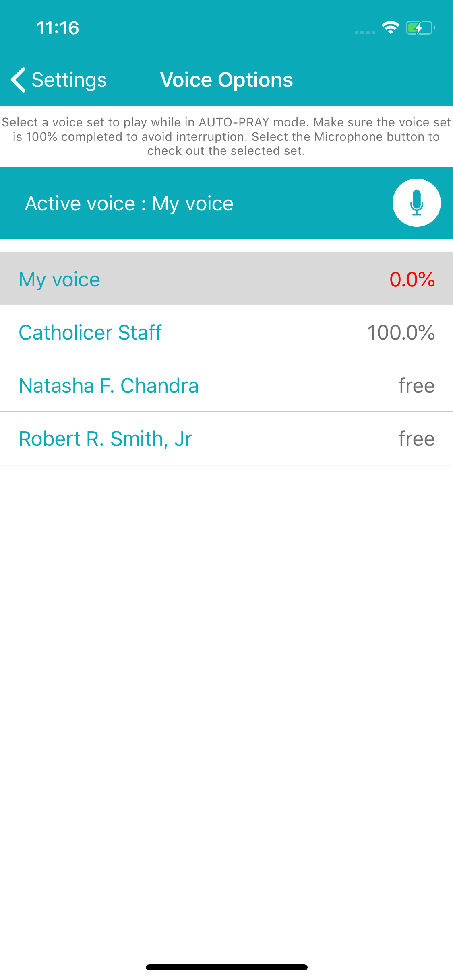Choose Robert R. Smith, Jr voice
Screen dimensions: 453x980
coord(226,438)
